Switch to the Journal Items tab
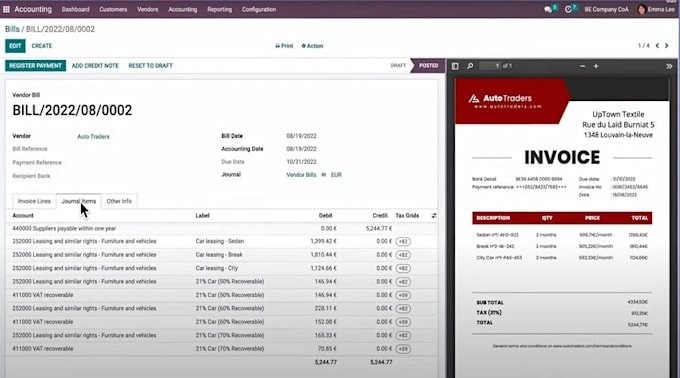The width and height of the screenshot is (680, 378). pos(78,201)
